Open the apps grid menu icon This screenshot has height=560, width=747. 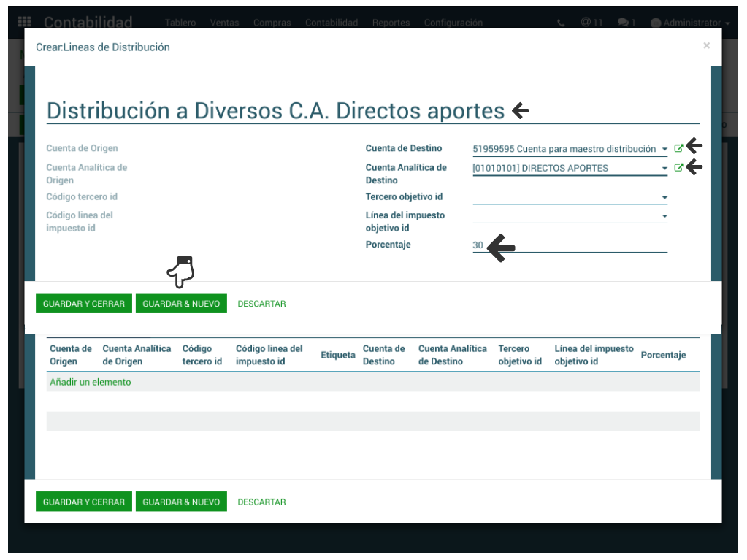pyautogui.click(x=25, y=23)
